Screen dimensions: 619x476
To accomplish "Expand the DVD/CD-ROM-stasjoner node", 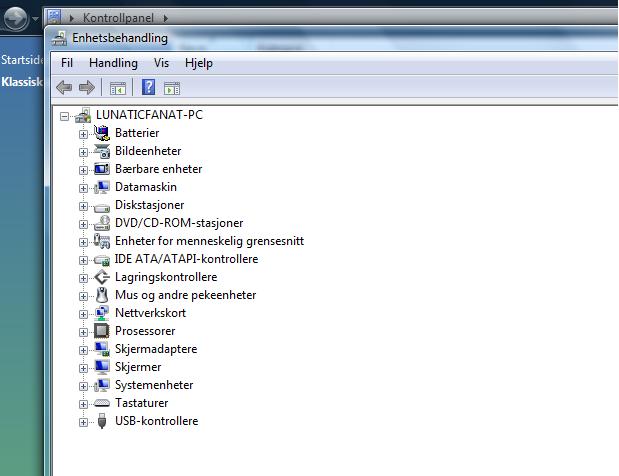I will click(x=83, y=224).
